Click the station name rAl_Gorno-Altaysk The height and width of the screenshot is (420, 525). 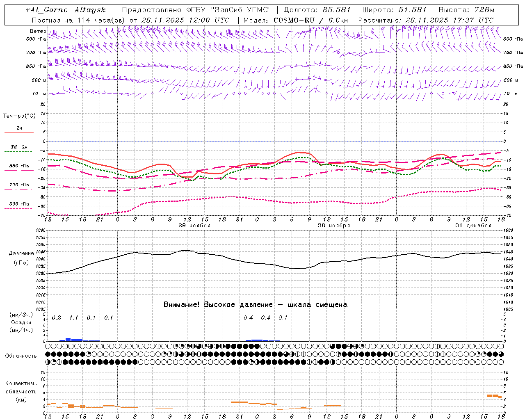(66, 10)
